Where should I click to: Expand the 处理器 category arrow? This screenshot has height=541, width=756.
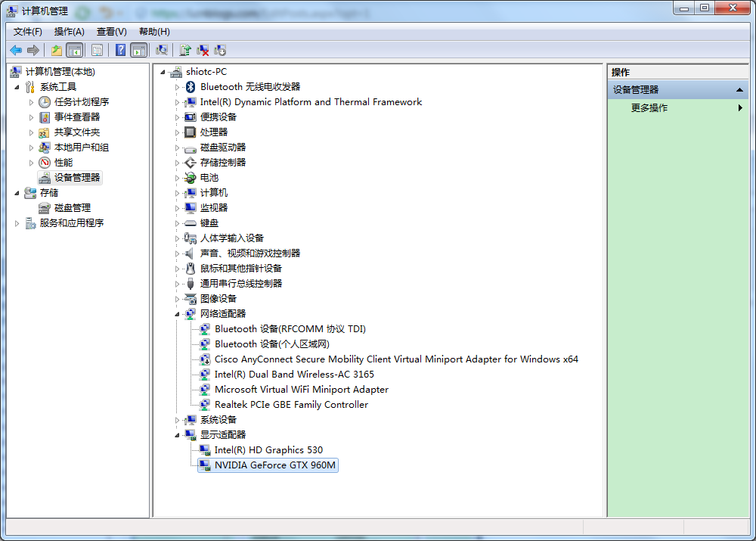click(177, 132)
